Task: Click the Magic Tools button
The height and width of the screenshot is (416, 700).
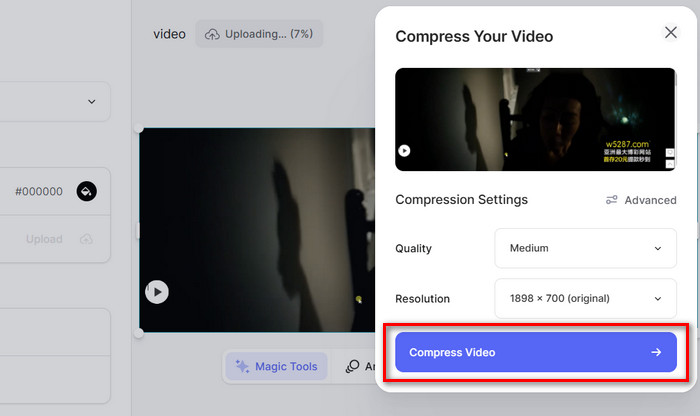Action: coord(276,367)
